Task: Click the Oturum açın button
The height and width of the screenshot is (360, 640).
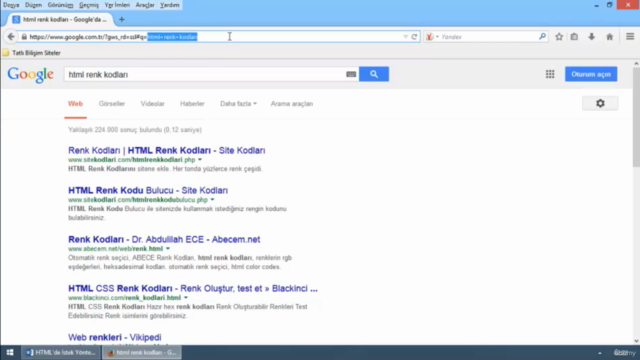Action: (x=591, y=74)
